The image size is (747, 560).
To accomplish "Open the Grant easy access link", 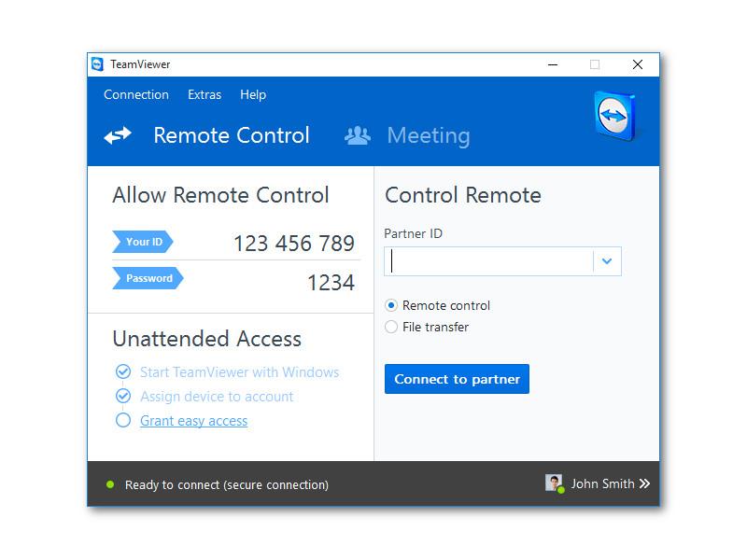I will pos(194,421).
